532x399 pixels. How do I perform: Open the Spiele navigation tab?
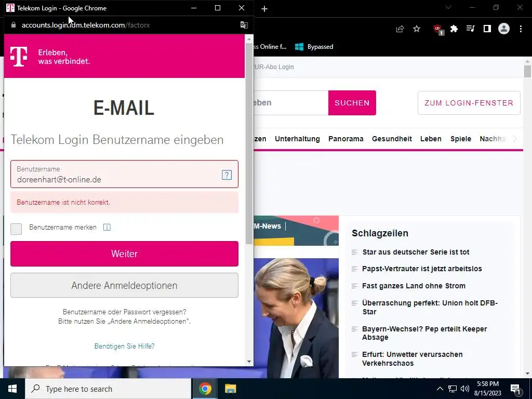pos(461,139)
